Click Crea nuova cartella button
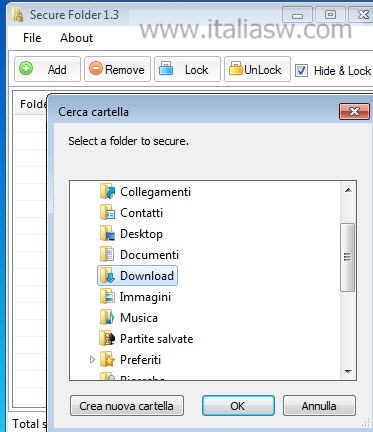The width and height of the screenshot is (373, 432). (127, 406)
